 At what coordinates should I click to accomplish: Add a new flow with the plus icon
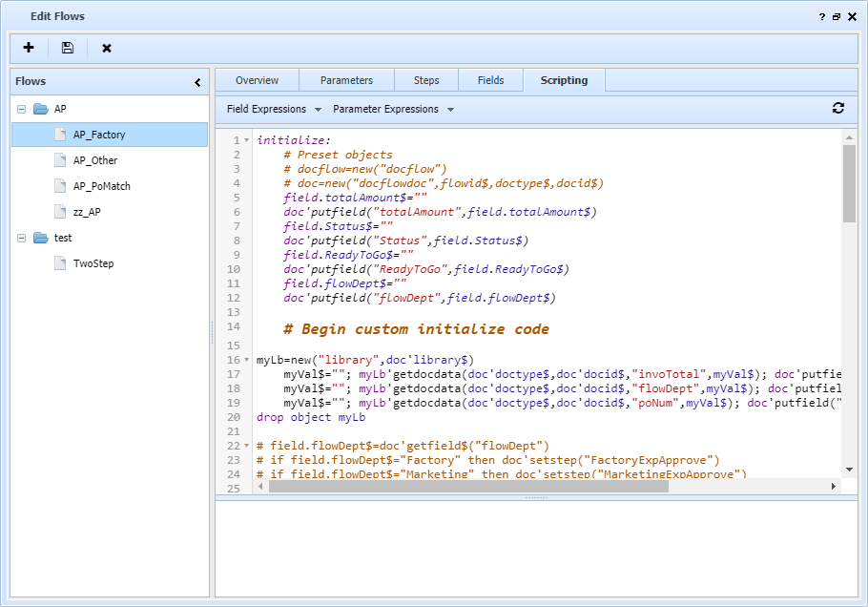click(28, 48)
